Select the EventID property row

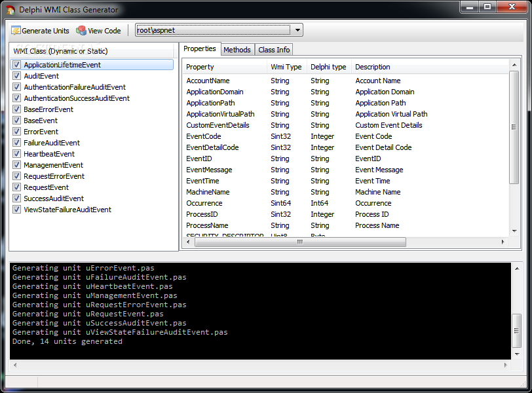click(346, 159)
